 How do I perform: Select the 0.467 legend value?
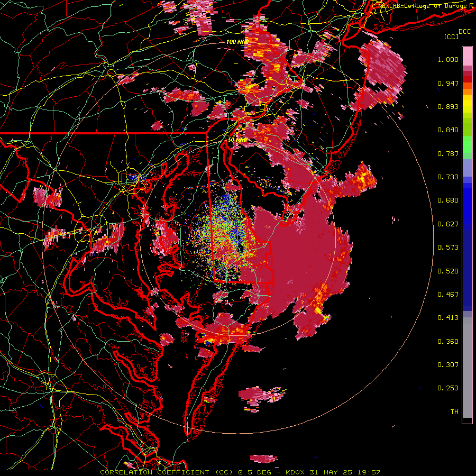(448, 295)
